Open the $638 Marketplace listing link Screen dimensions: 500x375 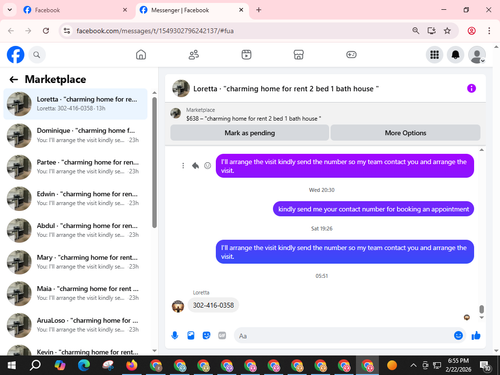coord(253,118)
